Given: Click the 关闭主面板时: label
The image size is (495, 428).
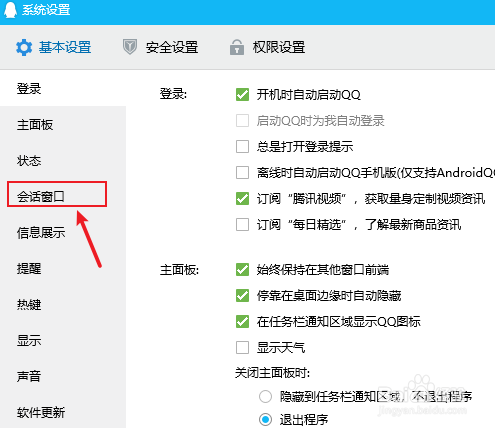Looking at the screenshot, I should click(x=272, y=373).
